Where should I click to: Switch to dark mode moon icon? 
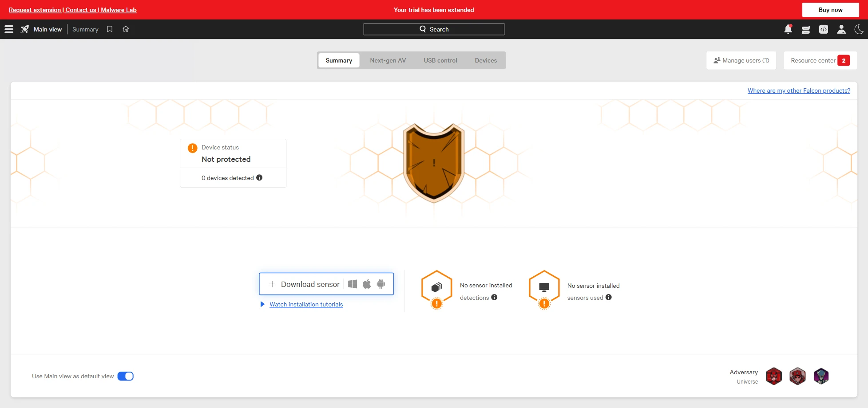[x=859, y=29]
